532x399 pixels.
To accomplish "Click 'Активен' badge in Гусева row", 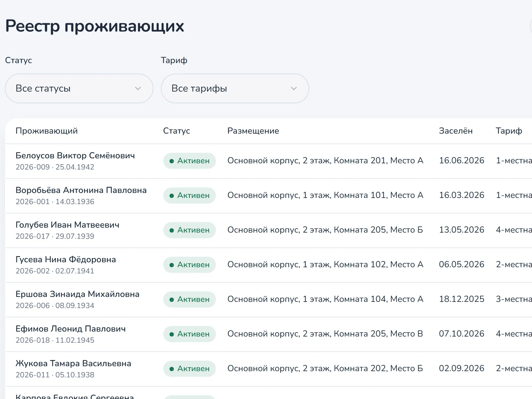I will [190, 265].
